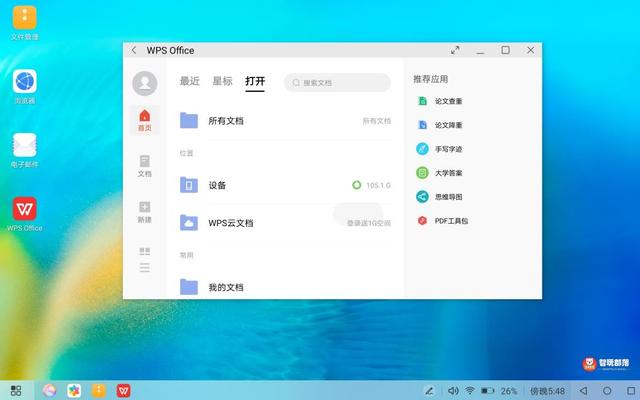The width and height of the screenshot is (640, 400).
Task: Click the 105.1 G storage value
Action: [x=378, y=186]
